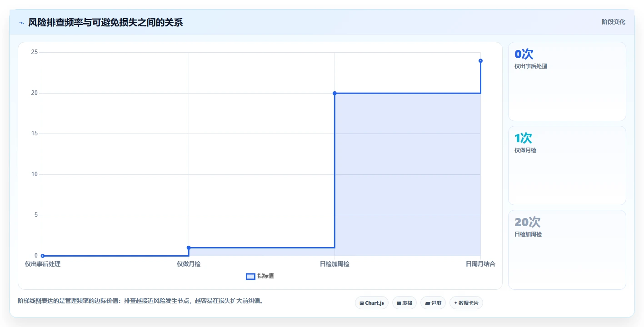This screenshot has height=327, width=644.
Task: Select the 0次 仅出事后处理 card
Action: click(x=567, y=82)
